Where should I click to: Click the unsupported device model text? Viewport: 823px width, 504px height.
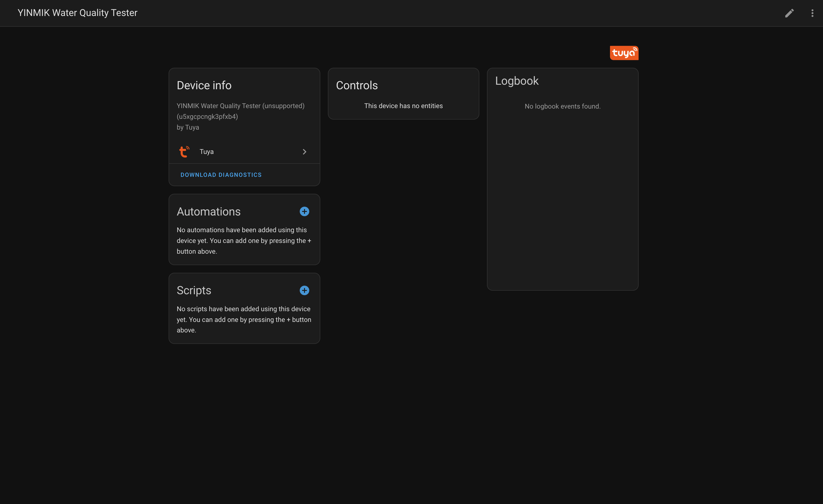240,106
